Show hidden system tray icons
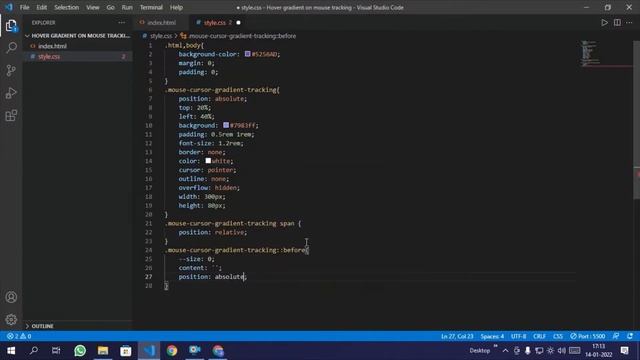 click(x=505, y=351)
